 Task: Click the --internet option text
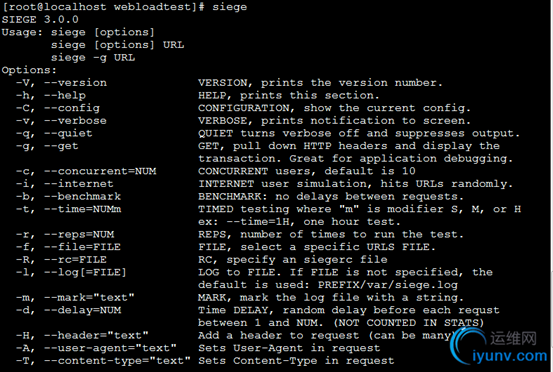79,184
